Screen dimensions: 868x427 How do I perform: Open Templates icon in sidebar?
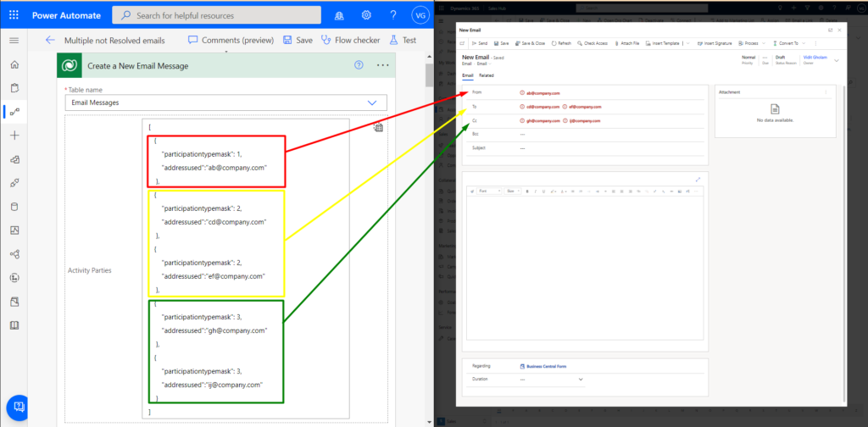[14, 159]
